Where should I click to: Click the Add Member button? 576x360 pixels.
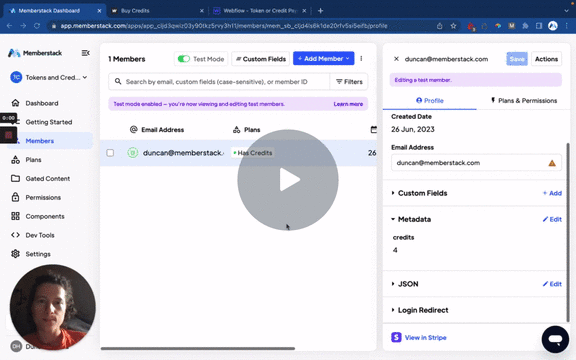click(x=323, y=58)
